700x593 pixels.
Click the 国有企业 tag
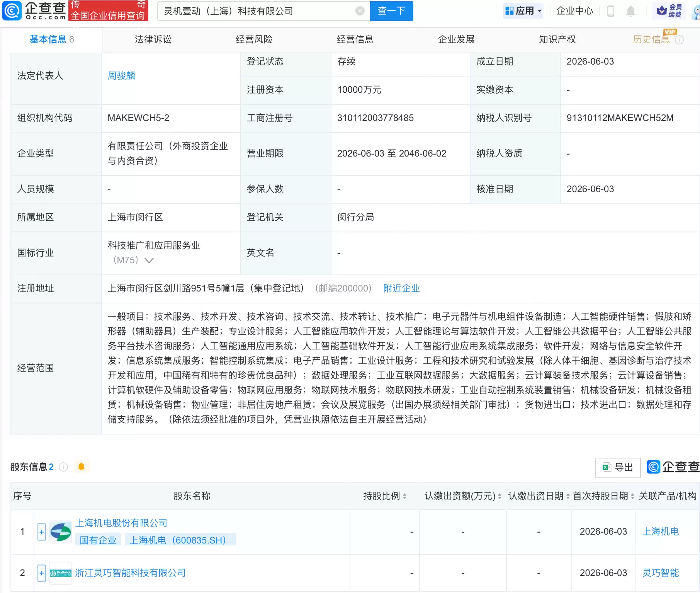click(98, 540)
